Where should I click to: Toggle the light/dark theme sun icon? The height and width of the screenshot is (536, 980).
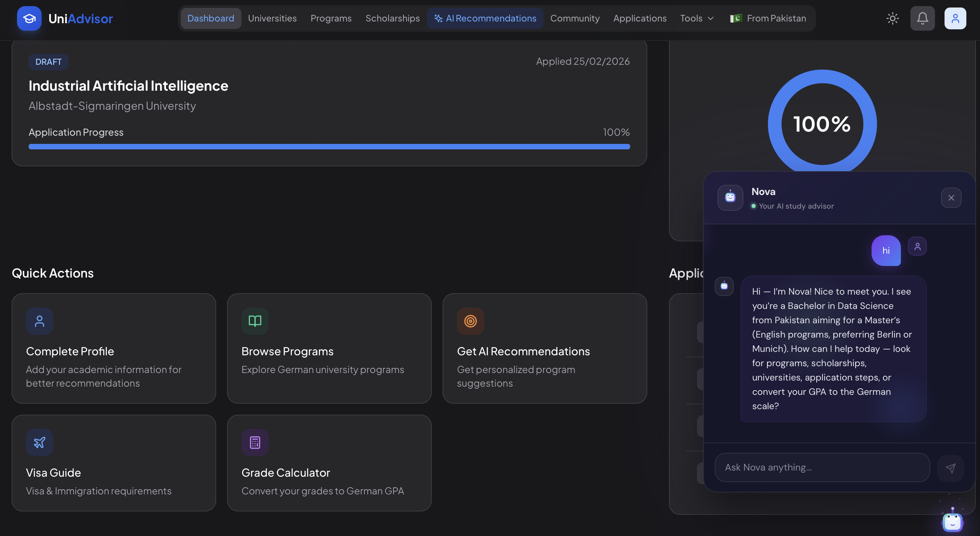point(892,18)
